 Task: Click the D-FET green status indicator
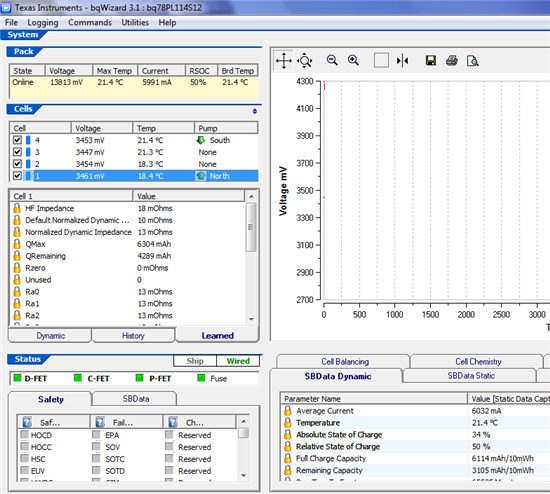[x=17, y=378]
